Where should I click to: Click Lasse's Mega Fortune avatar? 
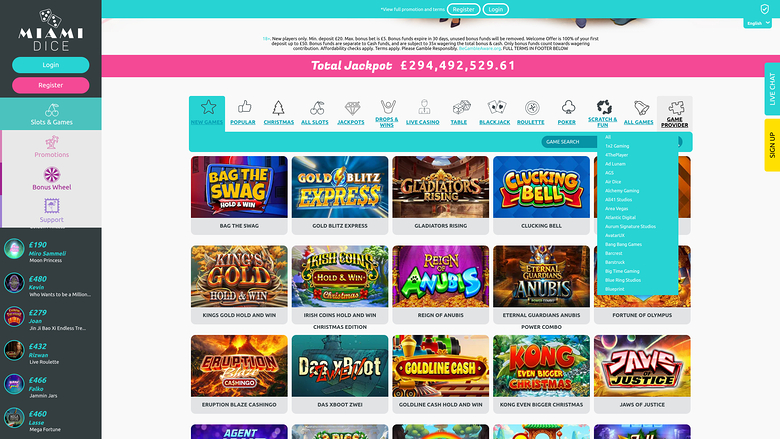click(14, 418)
